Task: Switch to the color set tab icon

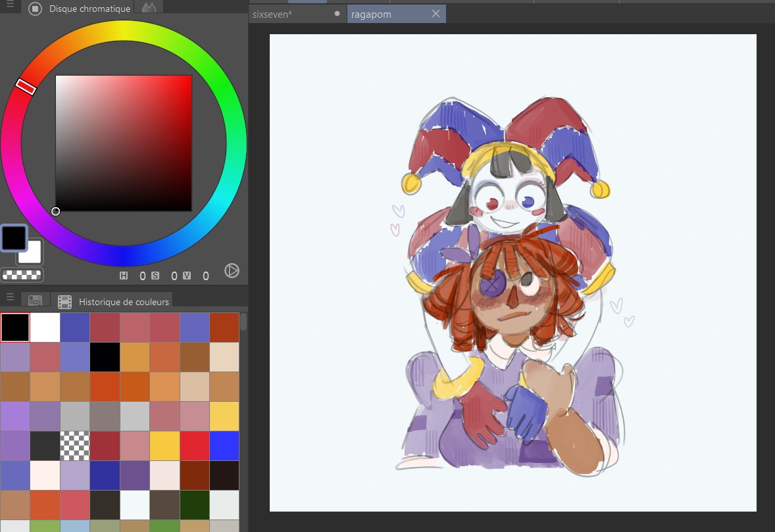Action: pyautogui.click(x=35, y=301)
